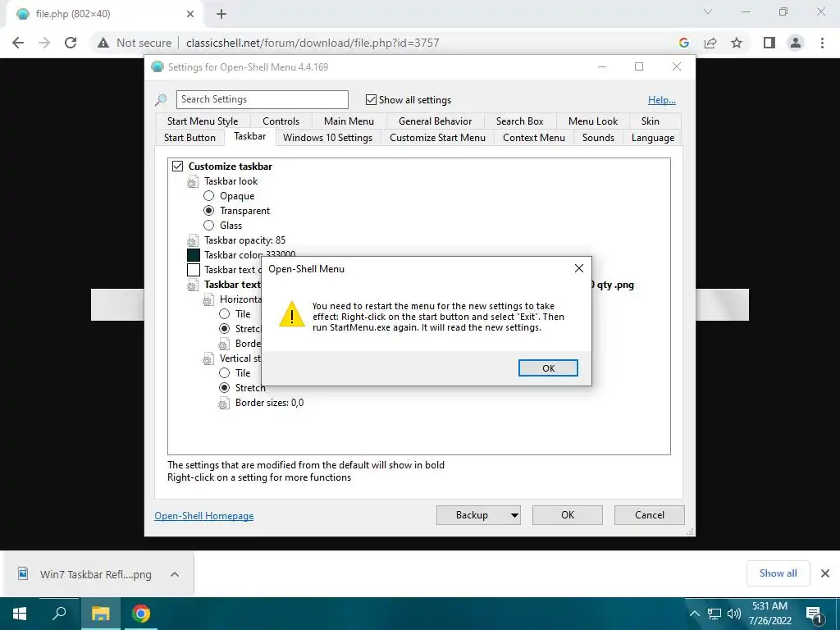Click the gear icon beside Border sizes: 0,0

pyautogui.click(x=223, y=404)
